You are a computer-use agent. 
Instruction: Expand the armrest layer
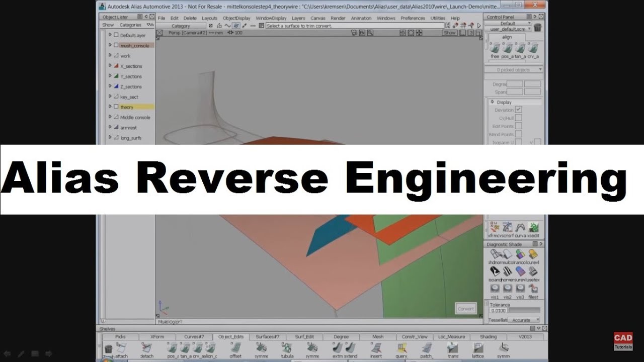tap(110, 127)
